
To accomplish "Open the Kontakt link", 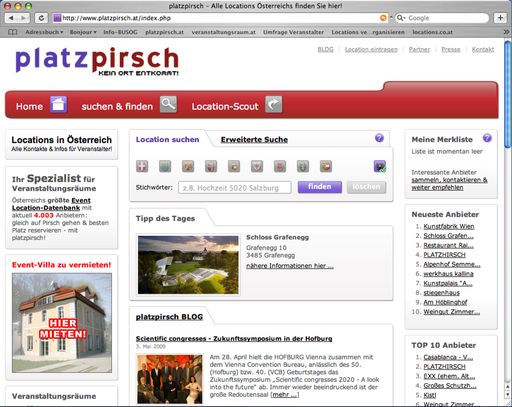I will click(483, 49).
